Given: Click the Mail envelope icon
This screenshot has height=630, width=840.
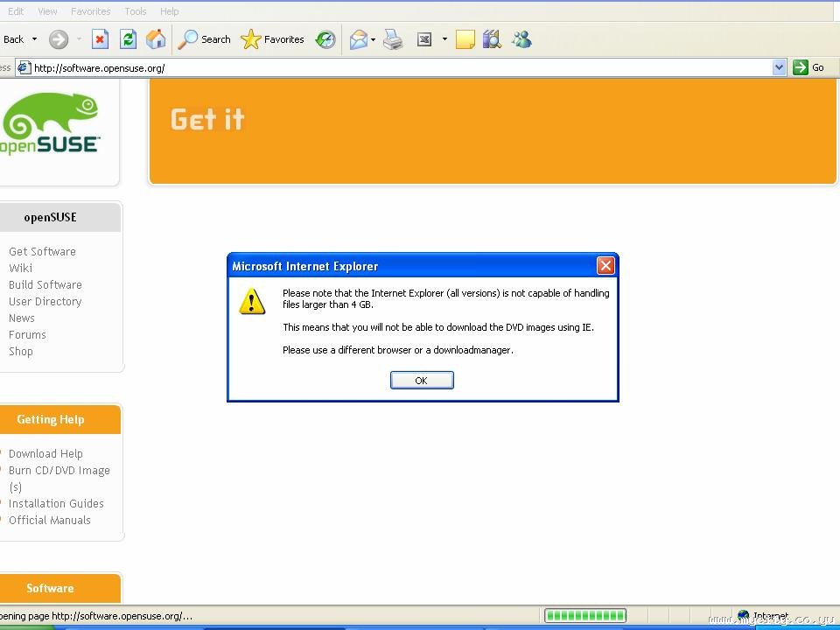Looking at the screenshot, I should (x=359, y=39).
